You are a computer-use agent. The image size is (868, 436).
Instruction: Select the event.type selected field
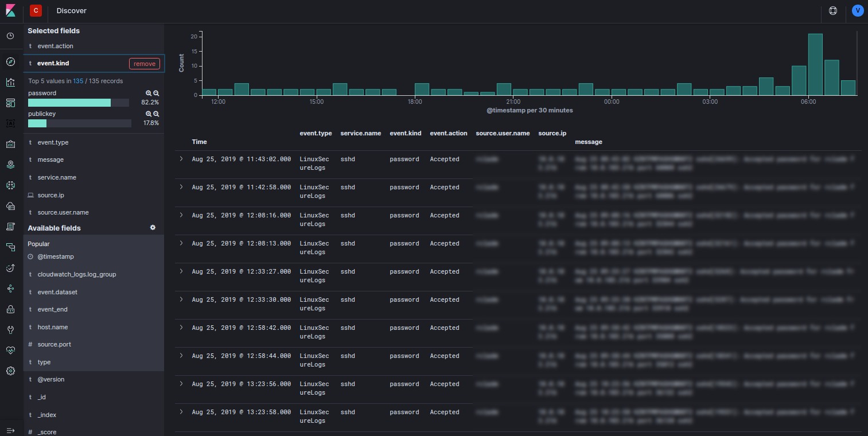(53, 142)
